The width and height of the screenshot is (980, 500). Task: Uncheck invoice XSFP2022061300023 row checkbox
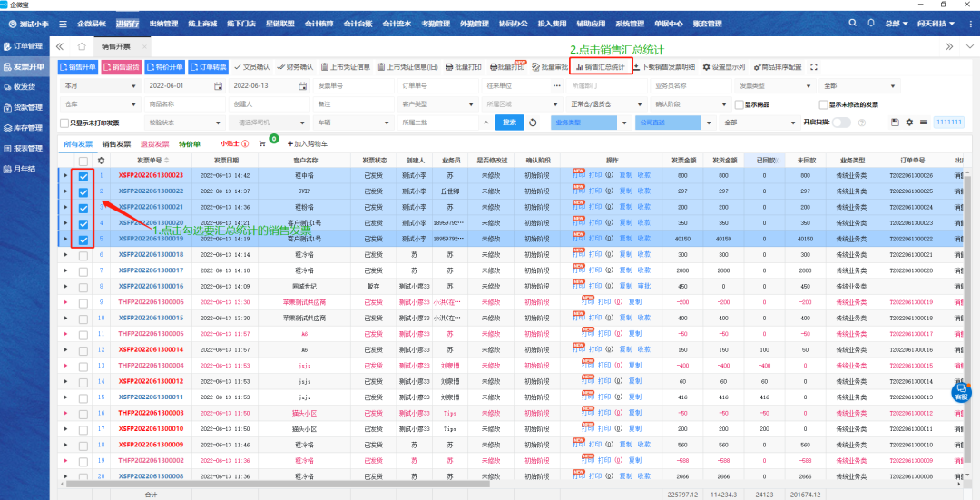point(83,175)
